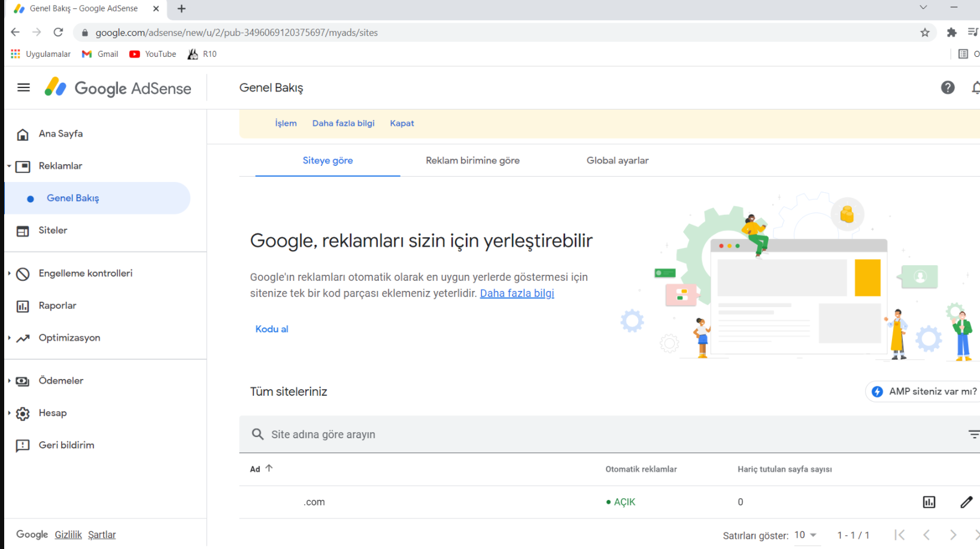Go back in browser history
This screenshot has width=980, height=549.
(x=15, y=32)
